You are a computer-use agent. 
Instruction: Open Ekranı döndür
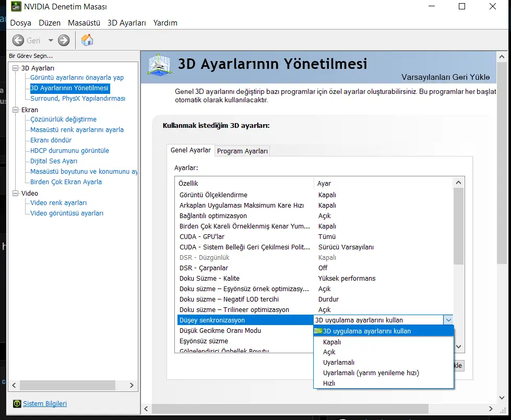[51, 140]
